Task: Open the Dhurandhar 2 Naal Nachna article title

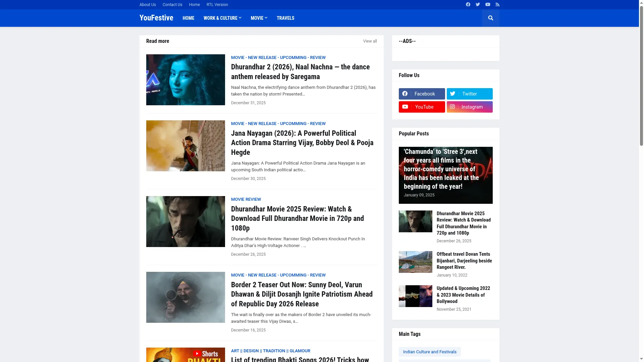Action: (300, 72)
